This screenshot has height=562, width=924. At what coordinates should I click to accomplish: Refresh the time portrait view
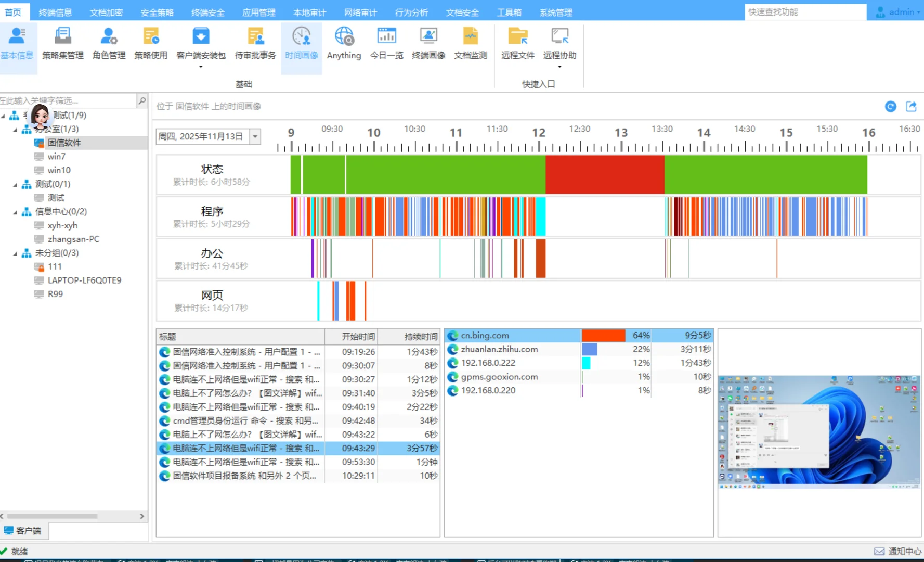coord(891,106)
